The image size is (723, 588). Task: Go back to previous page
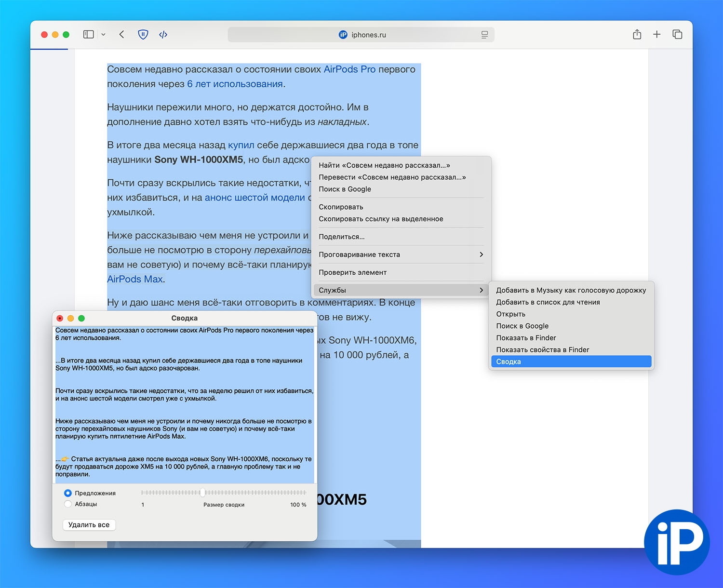(x=121, y=35)
